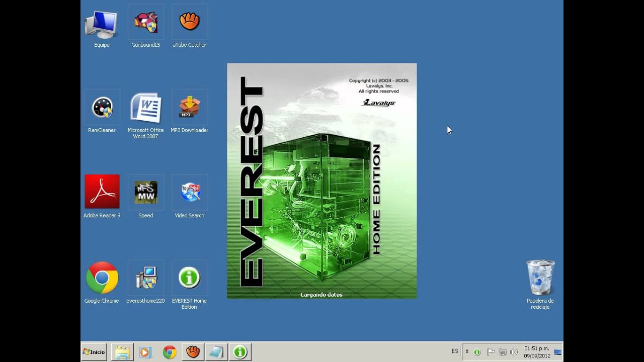Viewport: 644px width, 362px height.
Task: Select the Microsoft Office Word 2007 shortcut
Action: point(146,116)
